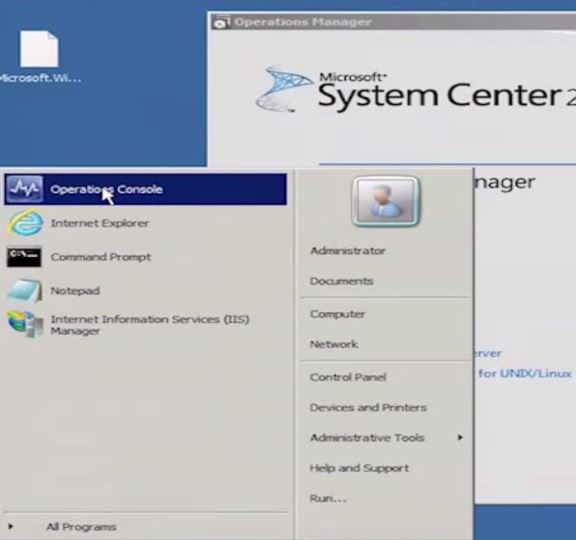Viewport: 576px width, 540px height.
Task: Click the for UNIX/Linux link in Operations Manager
Action: coord(525,374)
